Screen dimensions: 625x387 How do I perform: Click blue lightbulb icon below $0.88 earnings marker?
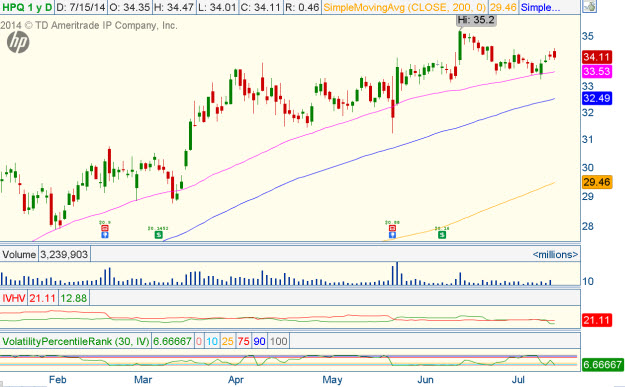(392, 235)
